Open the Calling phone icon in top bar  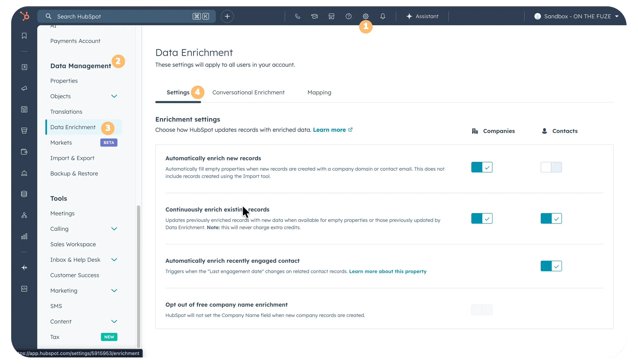297,16
